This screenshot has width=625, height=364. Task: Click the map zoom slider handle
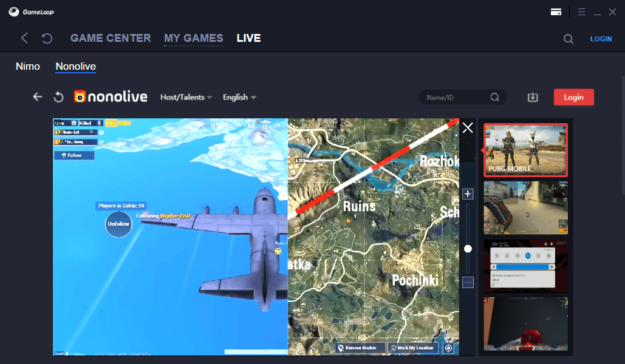pos(468,249)
